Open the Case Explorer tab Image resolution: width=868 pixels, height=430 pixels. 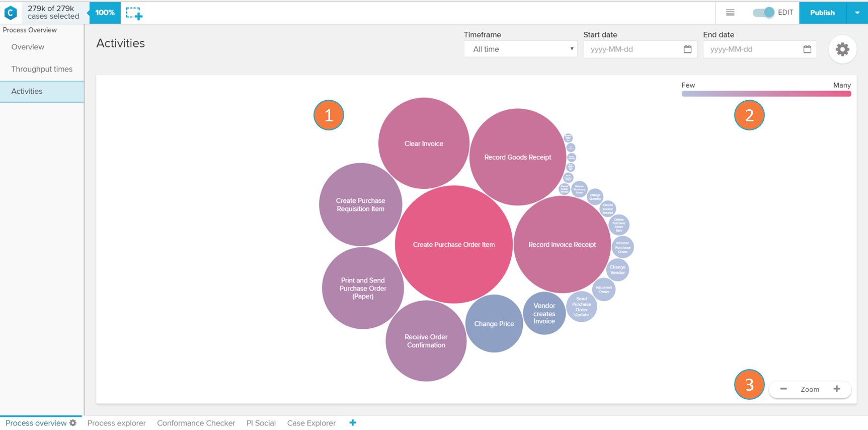pyautogui.click(x=311, y=423)
